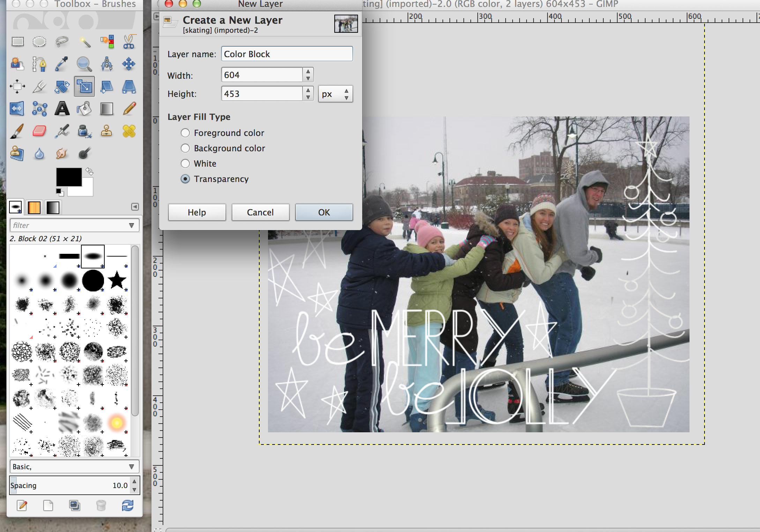Switch to the Gradients tab
This screenshot has height=532, width=760.
[x=53, y=208]
